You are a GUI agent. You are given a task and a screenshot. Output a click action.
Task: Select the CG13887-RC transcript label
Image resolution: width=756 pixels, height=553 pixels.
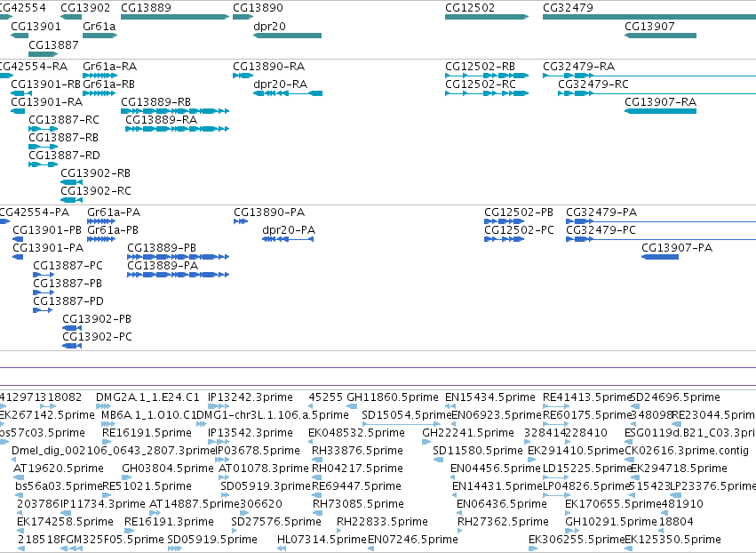tap(64, 119)
